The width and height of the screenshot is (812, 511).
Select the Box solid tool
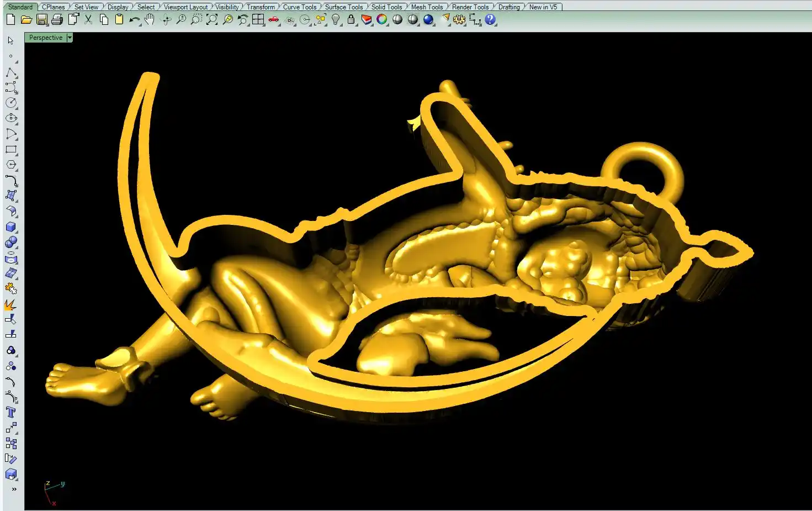coord(11,227)
